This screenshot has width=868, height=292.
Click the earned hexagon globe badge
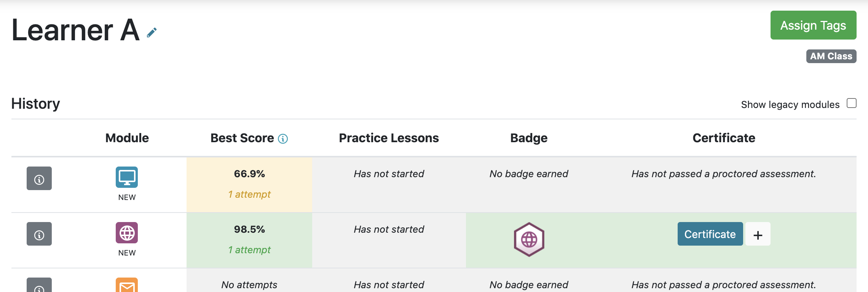529,240
